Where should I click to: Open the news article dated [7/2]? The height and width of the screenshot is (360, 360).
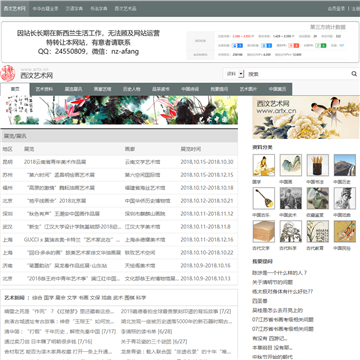[x=176, y=312]
